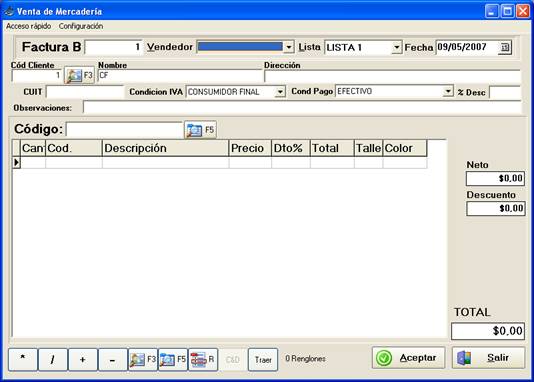The image size is (534, 382).
Task: Click the minus (–) button
Action: [112, 359]
